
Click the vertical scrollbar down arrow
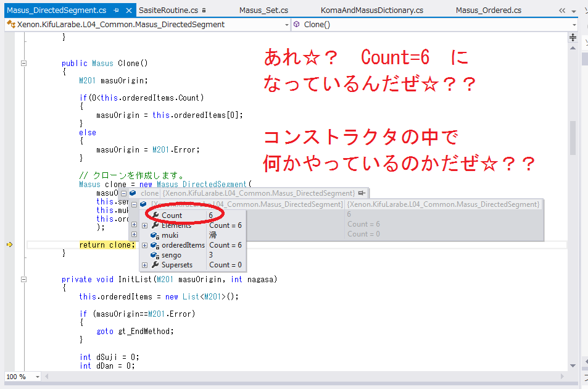pyautogui.click(x=573, y=366)
